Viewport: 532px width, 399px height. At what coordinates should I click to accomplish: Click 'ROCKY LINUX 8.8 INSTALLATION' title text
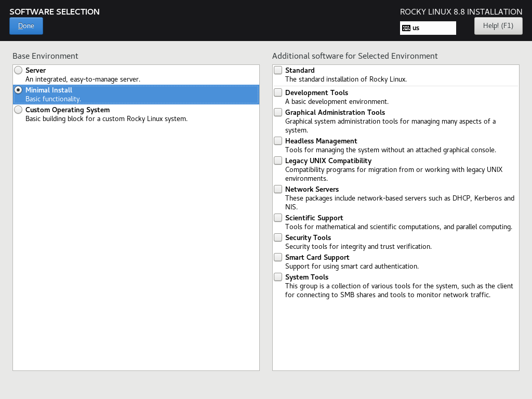pyautogui.click(x=461, y=12)
